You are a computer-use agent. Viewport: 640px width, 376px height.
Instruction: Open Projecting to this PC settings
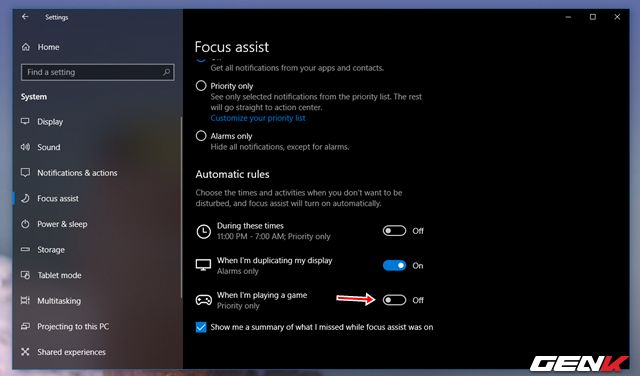click(x=73, y=327)
